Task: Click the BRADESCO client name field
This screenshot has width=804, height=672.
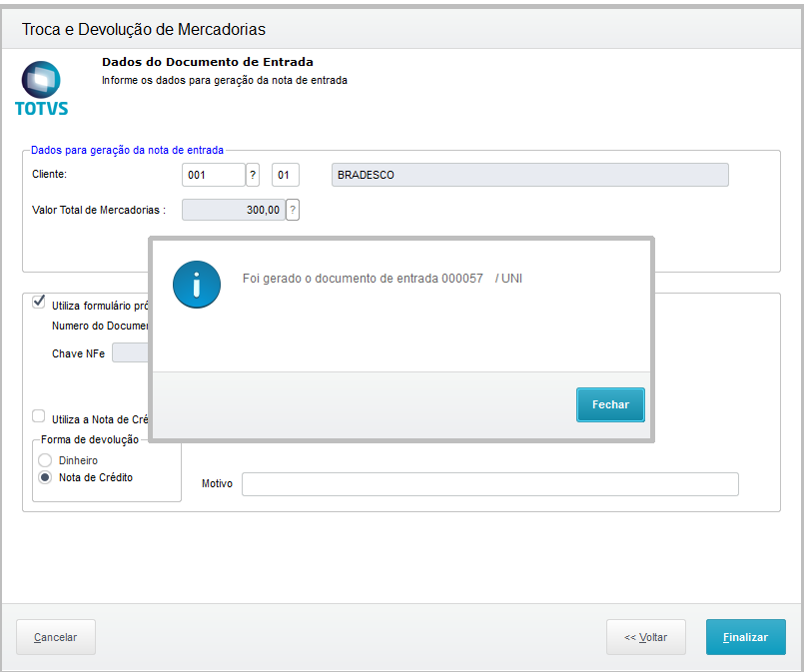Action: point(529,176)
